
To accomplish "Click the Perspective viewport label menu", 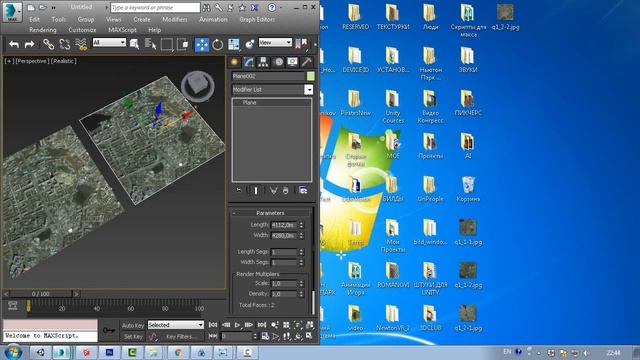I will click(32, 61).
